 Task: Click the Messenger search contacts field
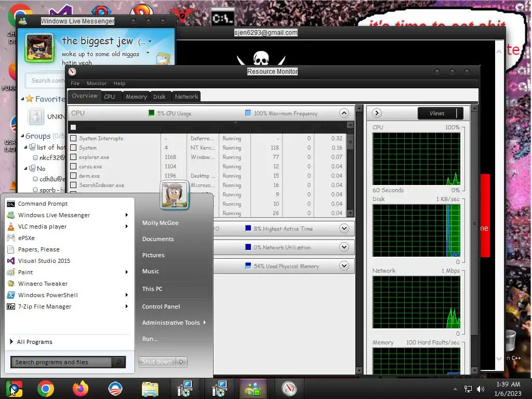pyautogui.click(x=46, y=81)
